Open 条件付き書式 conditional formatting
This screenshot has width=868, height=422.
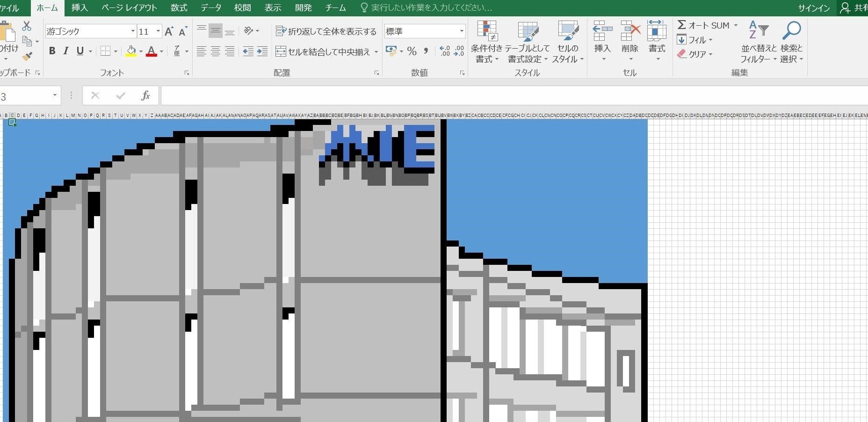pos(487,42)
